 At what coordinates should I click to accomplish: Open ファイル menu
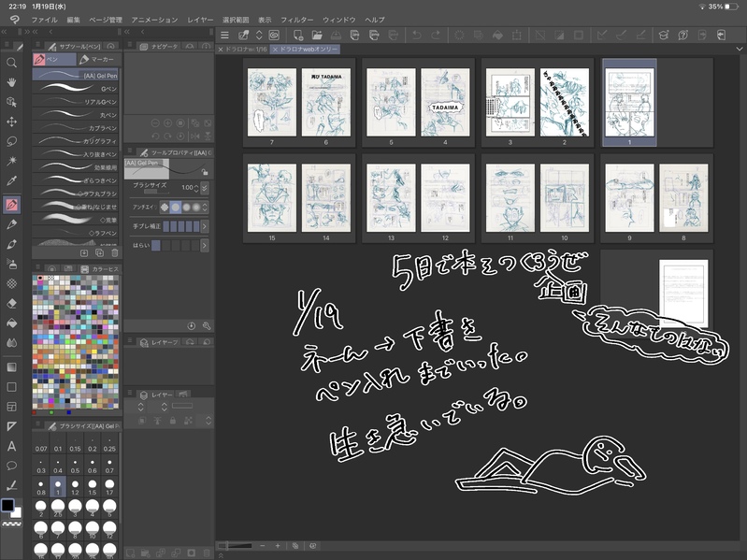coord(44,20)
